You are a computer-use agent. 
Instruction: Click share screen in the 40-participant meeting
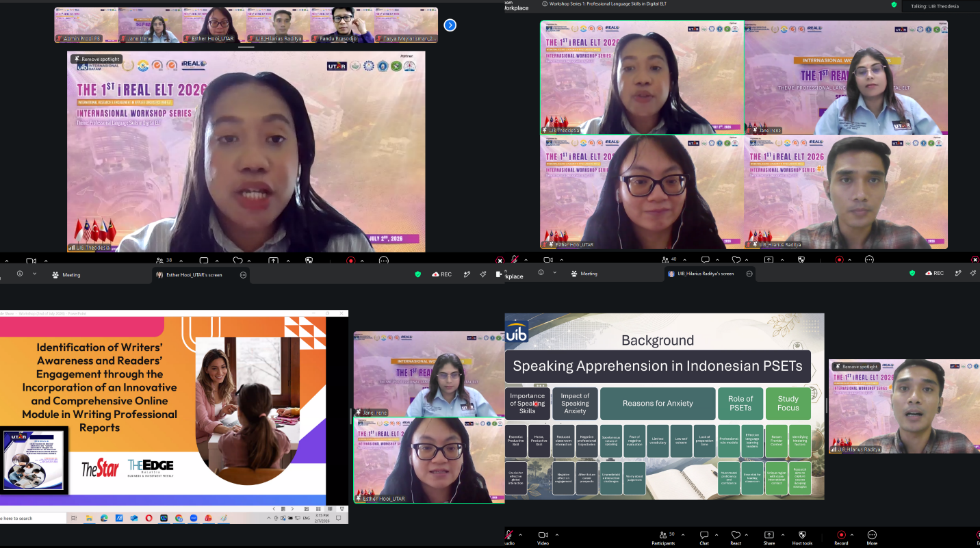click(769, 260)
